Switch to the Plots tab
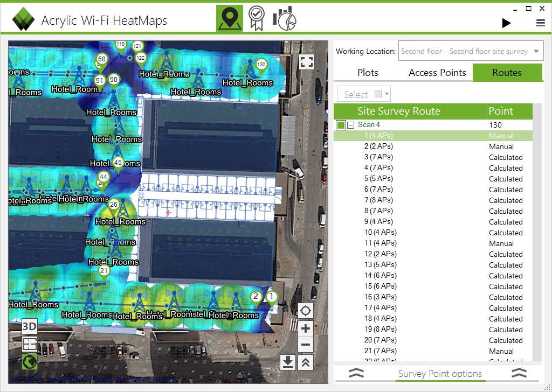552x392 pixels. point(368,73)
